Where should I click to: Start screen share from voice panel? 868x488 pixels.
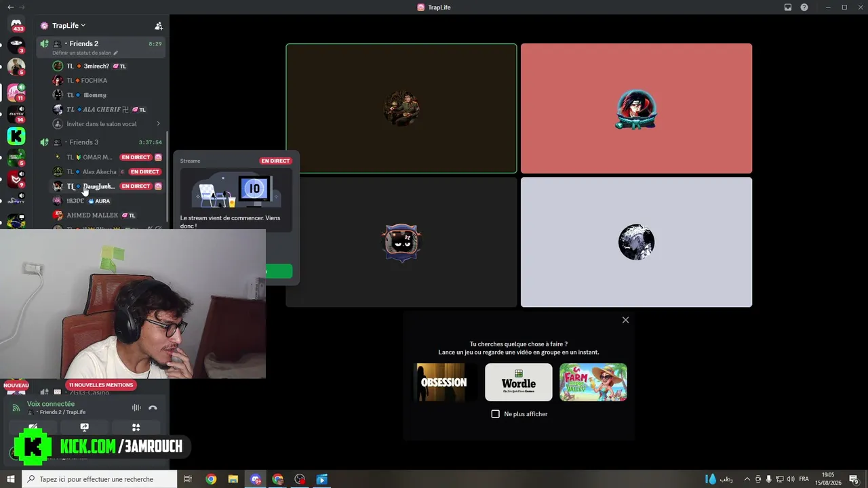click(x=84, y=428)
